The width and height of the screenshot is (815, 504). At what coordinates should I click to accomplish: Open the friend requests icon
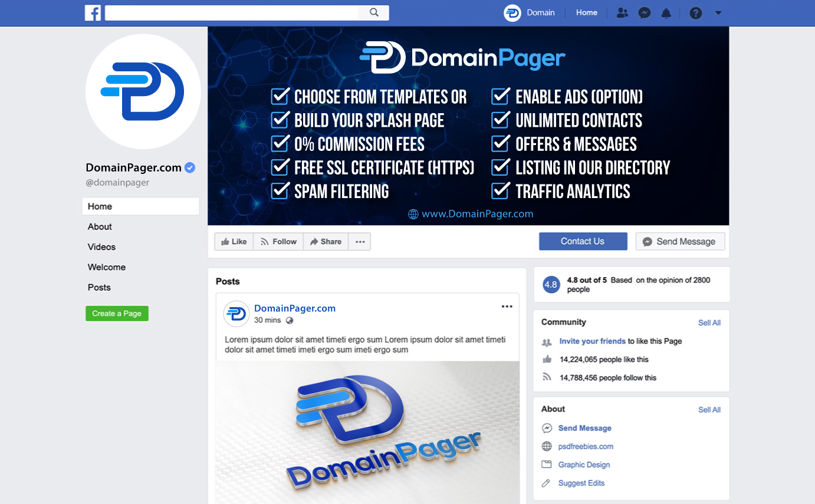tap(622, 13)
